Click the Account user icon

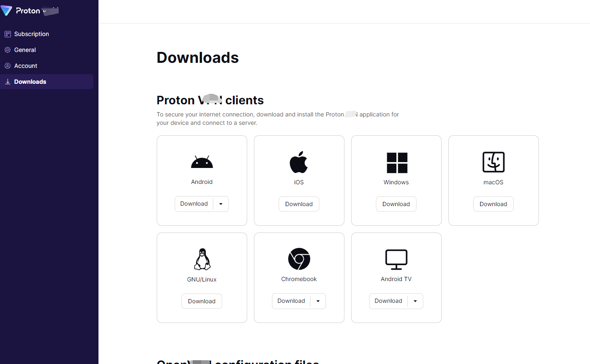point(8,66)
